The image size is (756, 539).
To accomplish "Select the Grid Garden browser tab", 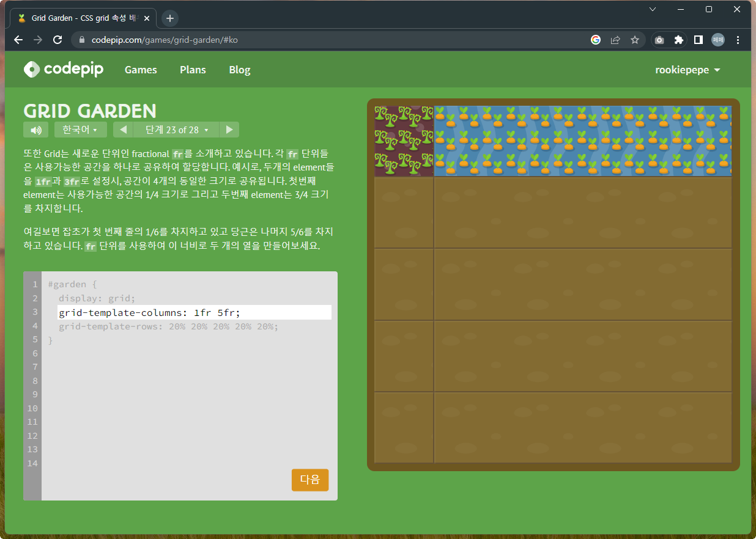I will (83, 18).
